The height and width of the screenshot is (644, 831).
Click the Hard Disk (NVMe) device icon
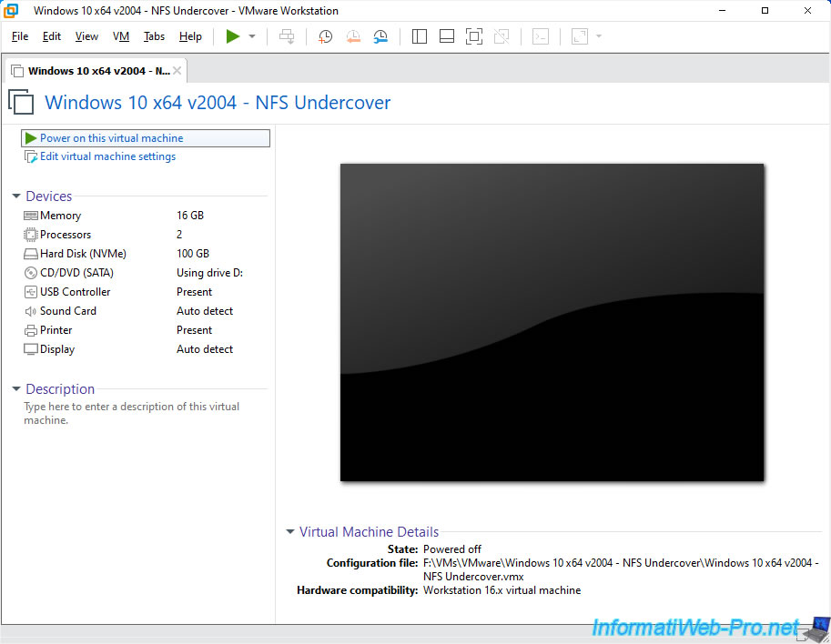(31, 254)
